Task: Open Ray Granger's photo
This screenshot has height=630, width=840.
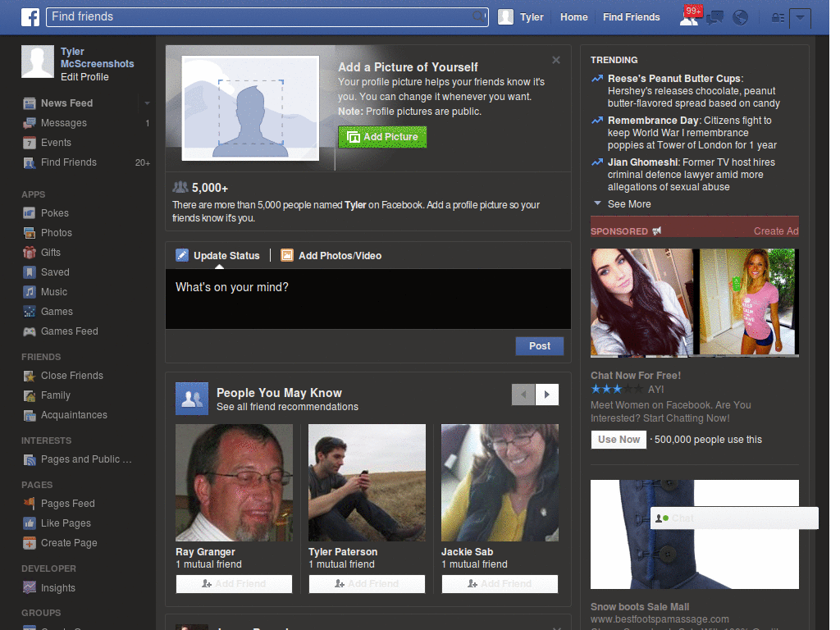Action: coord(234,482)
